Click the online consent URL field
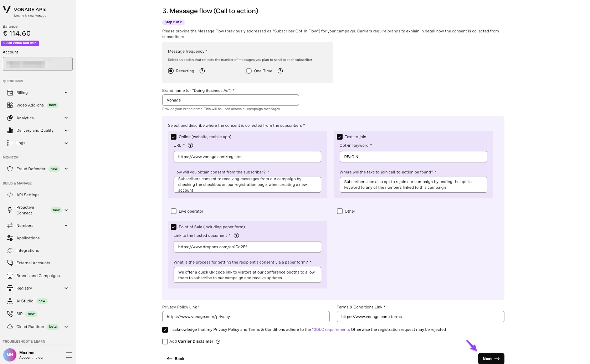This screenshot has height=364, width=590. (x=247, y=157)
